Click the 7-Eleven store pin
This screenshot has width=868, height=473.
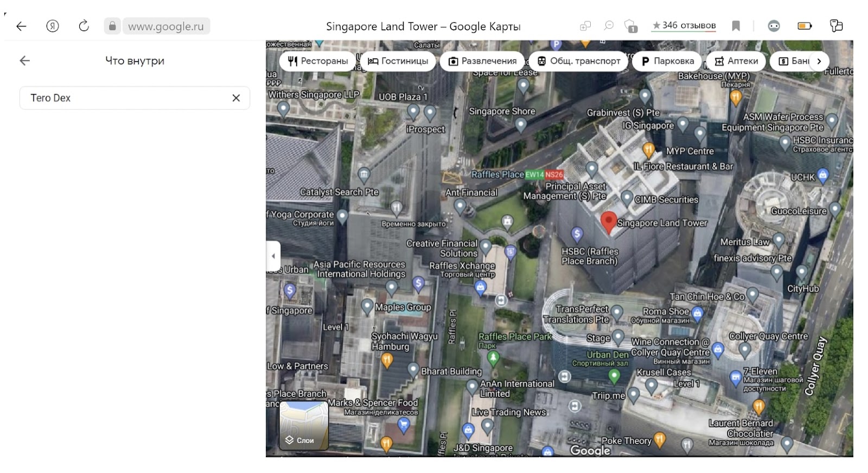pyautogui.click(x=735, y=377)
